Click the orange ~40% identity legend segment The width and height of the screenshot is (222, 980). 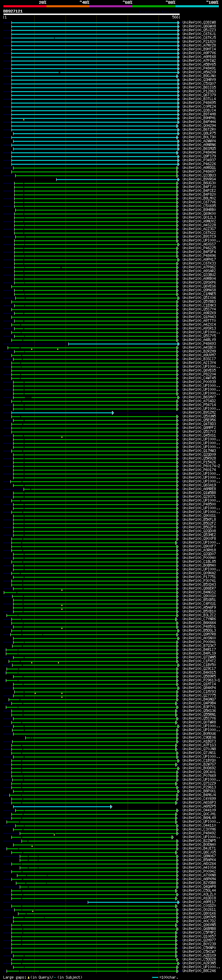click(x=68, y=6)
